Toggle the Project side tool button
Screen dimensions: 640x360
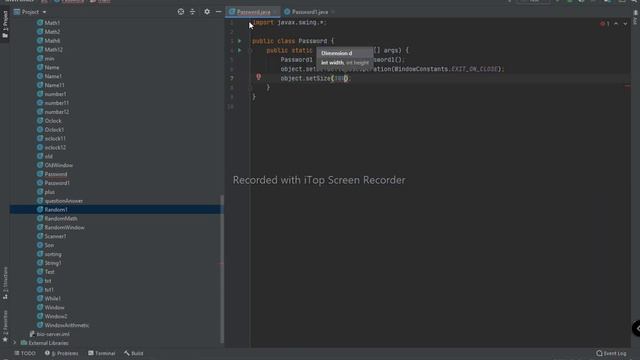click(x=5, y=24)
